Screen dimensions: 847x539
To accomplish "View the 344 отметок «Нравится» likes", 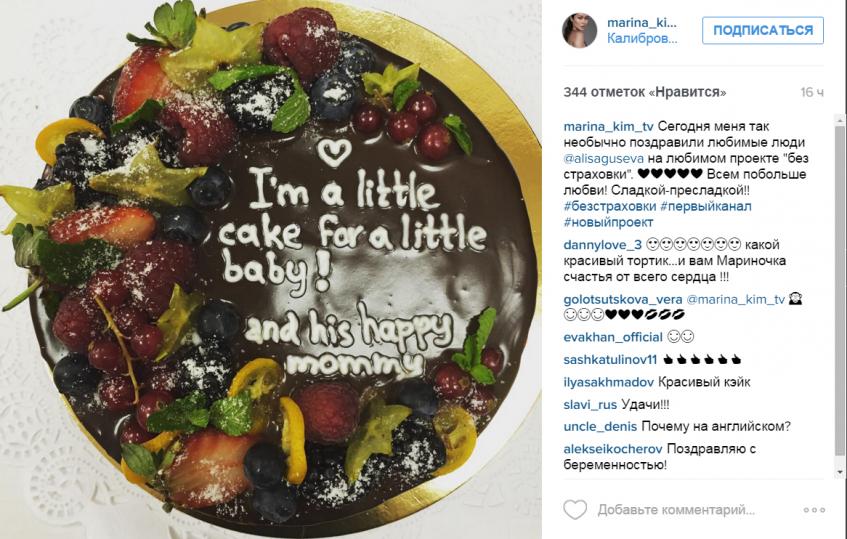I will 644,92.
